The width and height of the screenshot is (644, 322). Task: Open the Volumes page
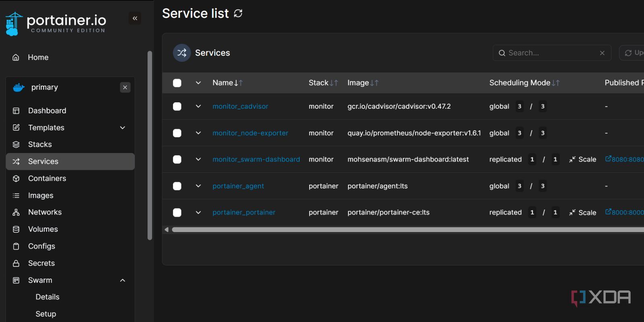click(x=43, y=229)
